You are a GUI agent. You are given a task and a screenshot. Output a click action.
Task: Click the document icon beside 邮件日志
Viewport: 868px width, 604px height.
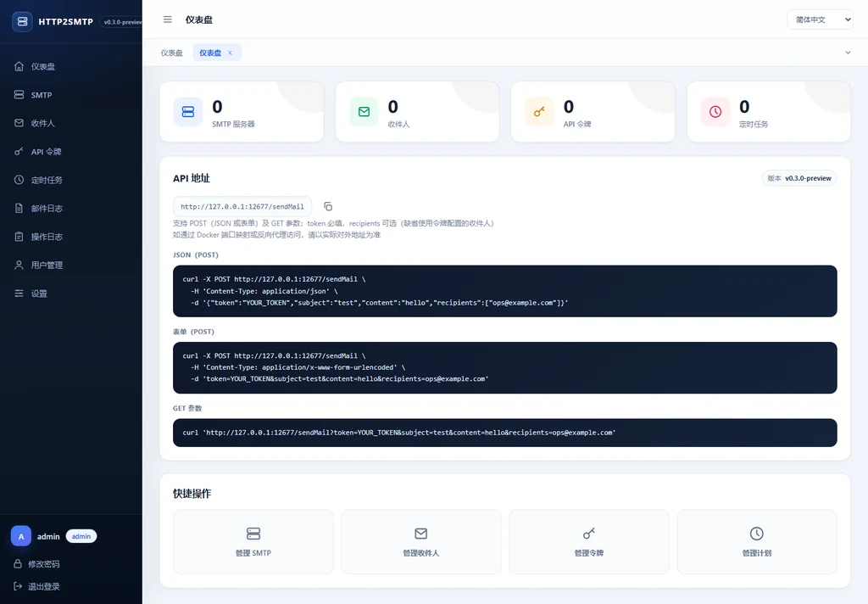pos(19,209)
